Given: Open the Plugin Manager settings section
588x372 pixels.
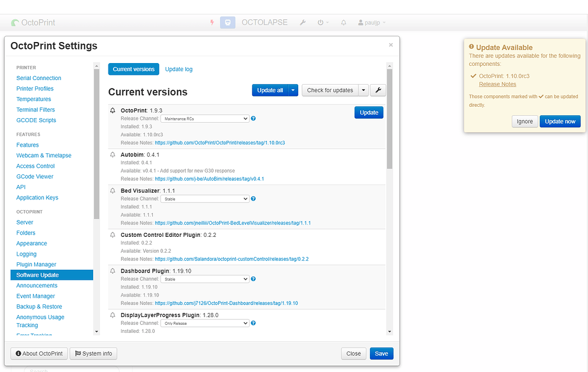Looking at the screenshot, I should click(x=36, y=264).
